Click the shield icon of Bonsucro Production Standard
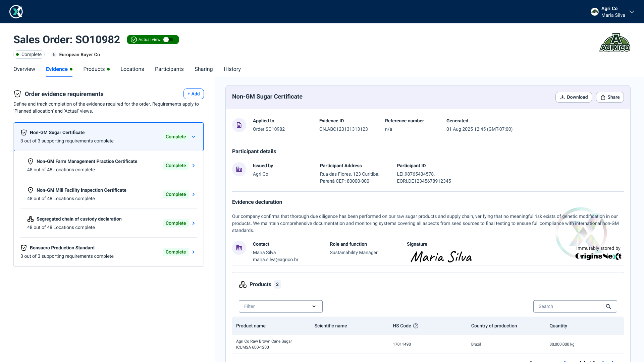The height and width of the screenshot is (362, 644). point(24,248)
